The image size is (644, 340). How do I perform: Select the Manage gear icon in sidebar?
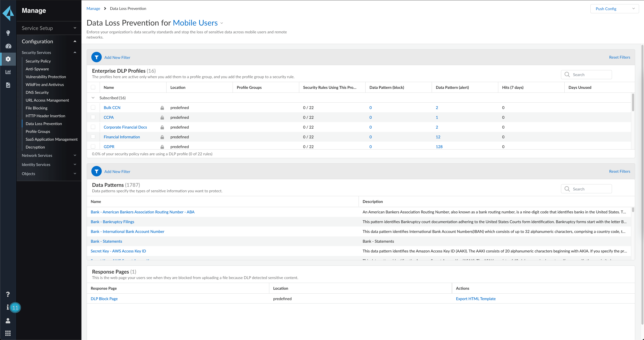pos(8,59)
